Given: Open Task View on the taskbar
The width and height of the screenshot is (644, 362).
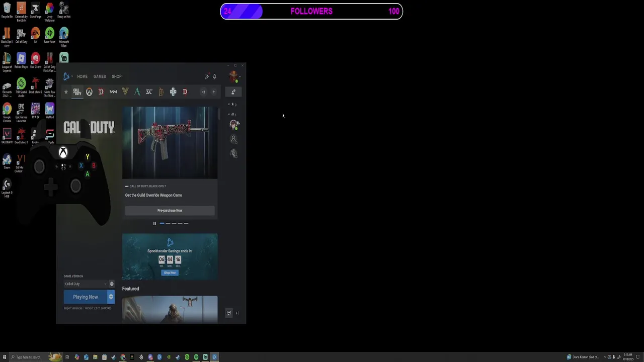Looking at the screenshot, I should coord(67,357).
